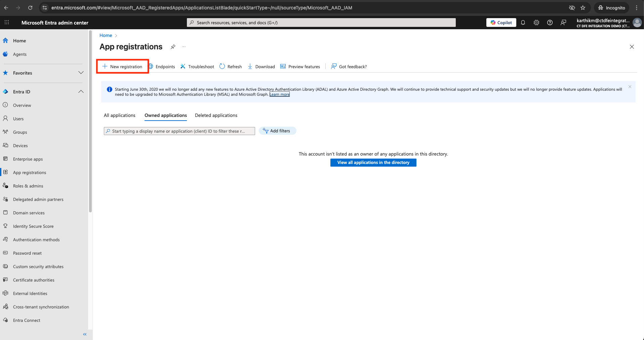Click the Download toolbar button
This screenshot has height=340, width=644.
click(x=261, y=67)
